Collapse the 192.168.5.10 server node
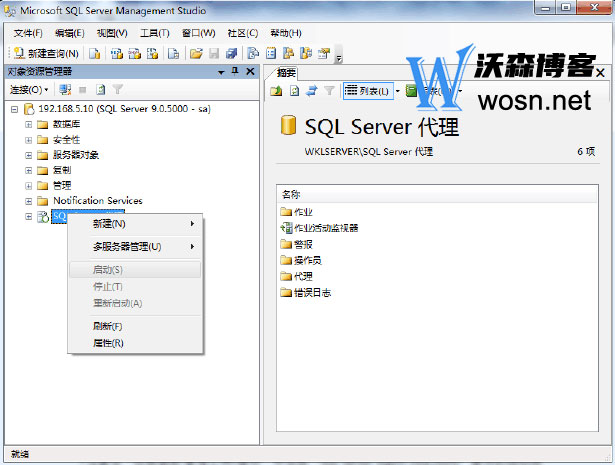The height and width of the screenshot is (465, 615). point(15,109)
